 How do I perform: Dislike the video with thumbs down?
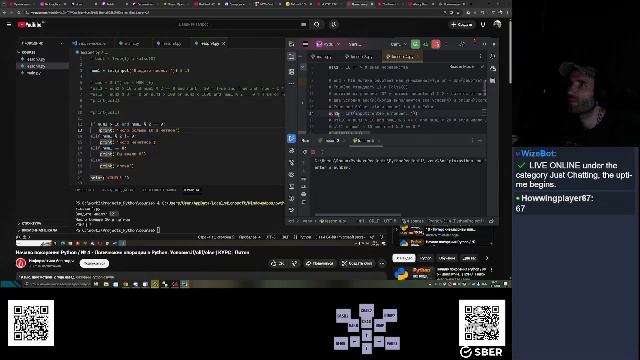point(294,263)
